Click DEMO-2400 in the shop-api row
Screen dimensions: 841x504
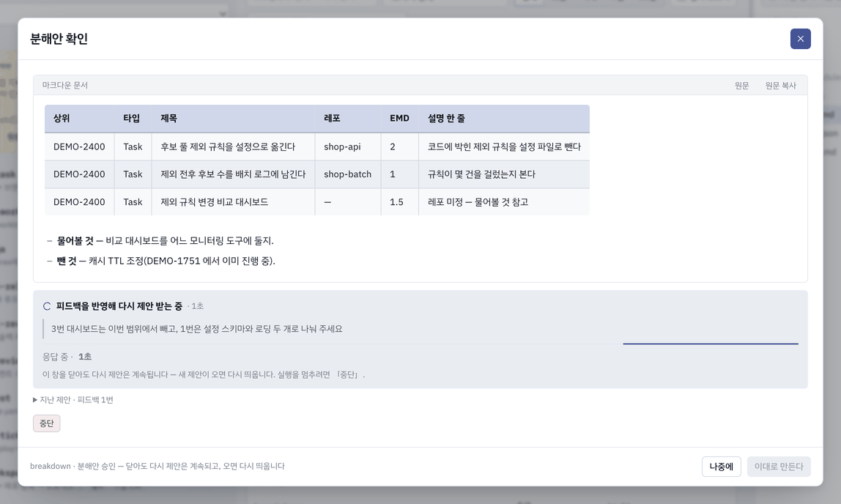click(x=79, y=147)
